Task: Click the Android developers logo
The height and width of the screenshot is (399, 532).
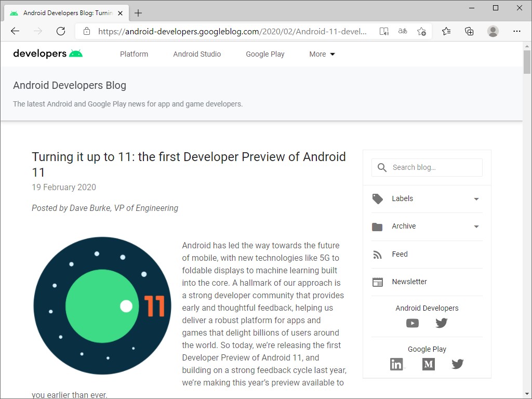Action: pos(47,54)
